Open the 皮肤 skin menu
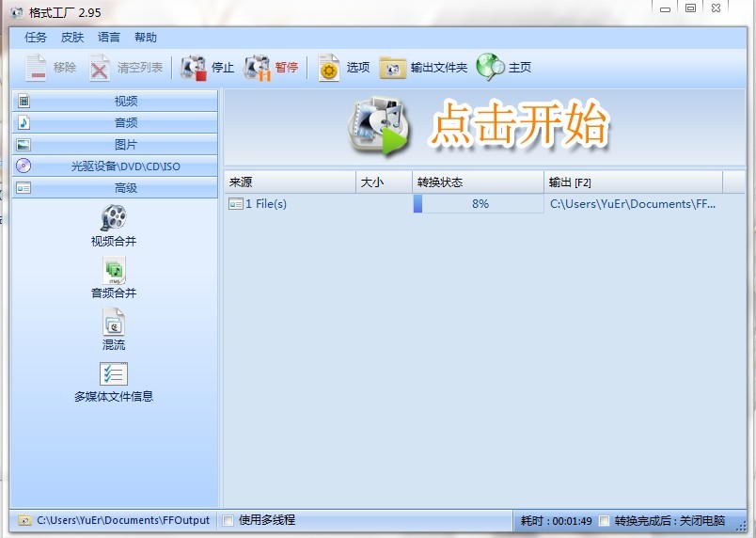The image size is (756, 538). [x=72, y=38]
